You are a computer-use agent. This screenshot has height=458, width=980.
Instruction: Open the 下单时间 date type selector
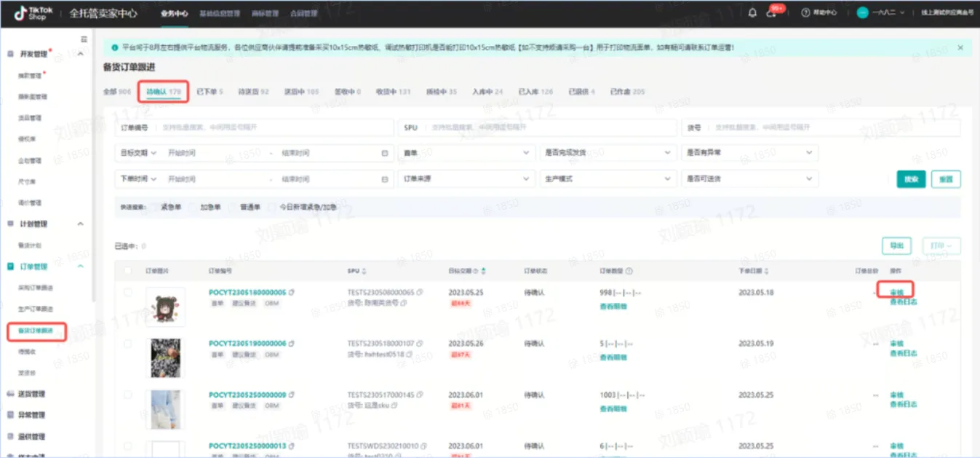(139, 178)
